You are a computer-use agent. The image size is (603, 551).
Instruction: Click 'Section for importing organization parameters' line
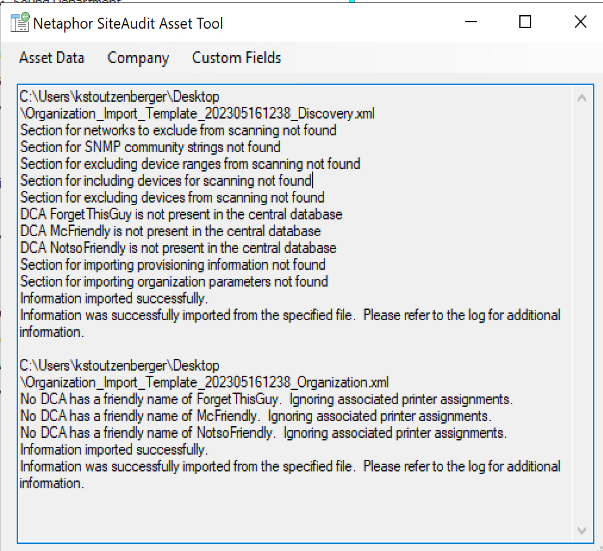[x=173, y=282]
